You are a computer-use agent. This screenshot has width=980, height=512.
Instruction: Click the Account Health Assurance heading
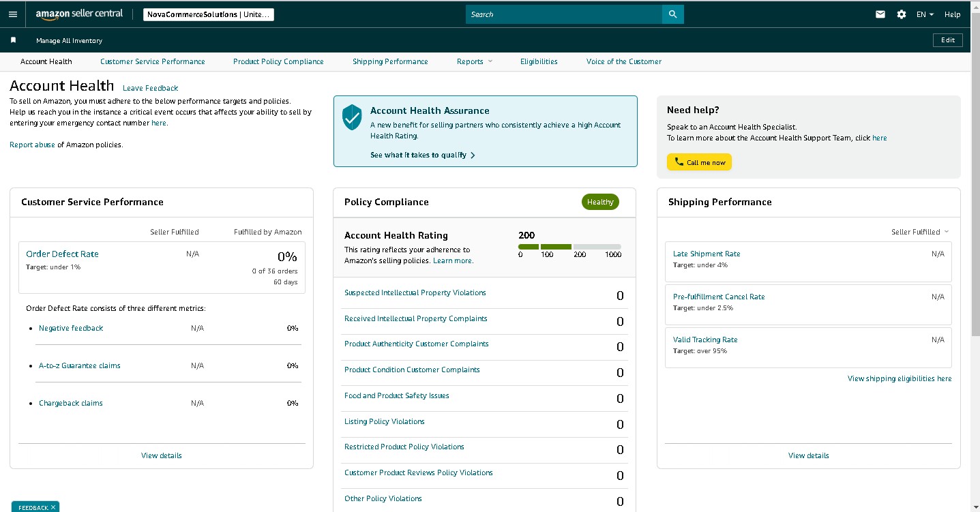coord(430,110)
